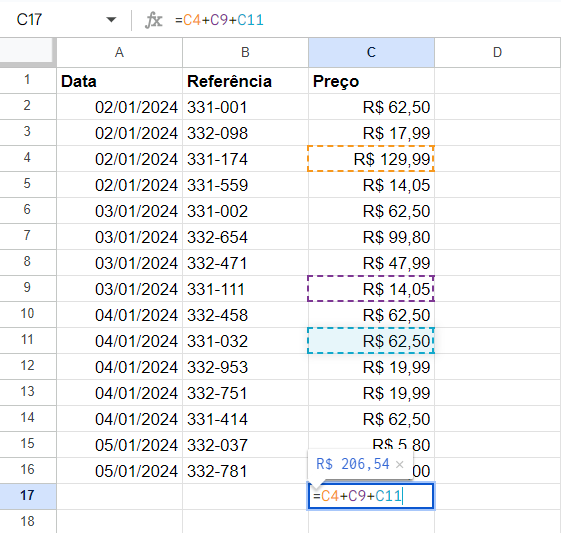
Task: Click the Referência header cell
Action: [x=245, y=81]
